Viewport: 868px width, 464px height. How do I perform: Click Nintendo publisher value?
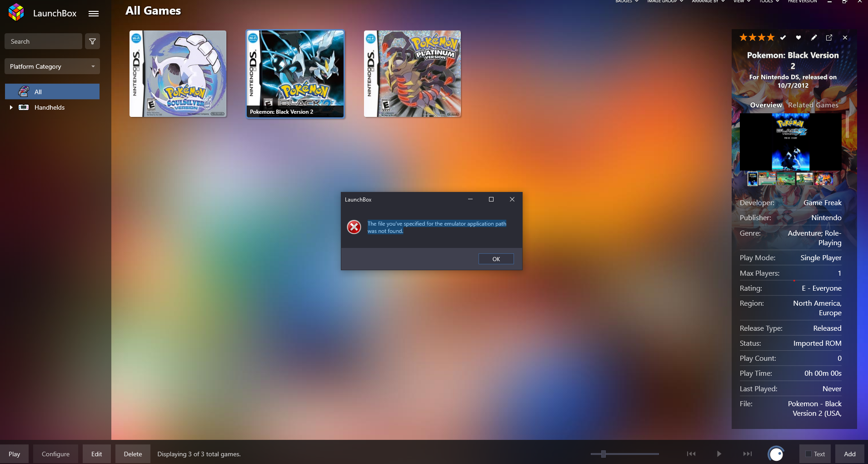tap(826, 218)
